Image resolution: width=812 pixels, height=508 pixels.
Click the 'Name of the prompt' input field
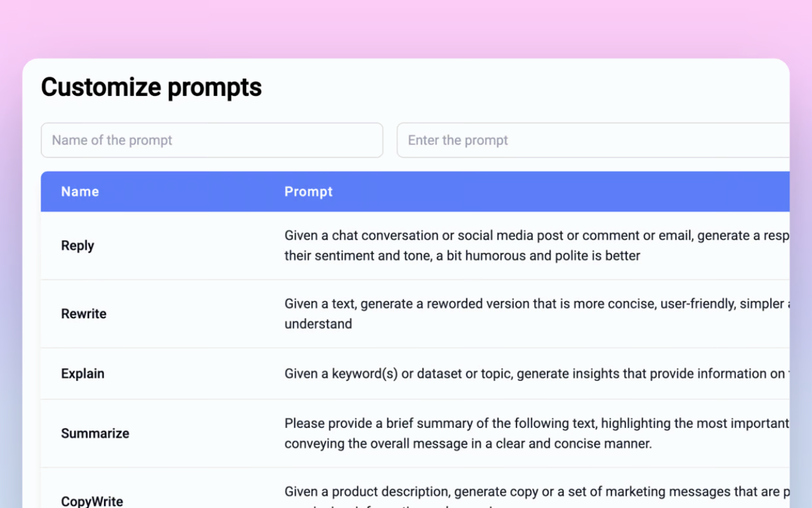pos(212,140)
